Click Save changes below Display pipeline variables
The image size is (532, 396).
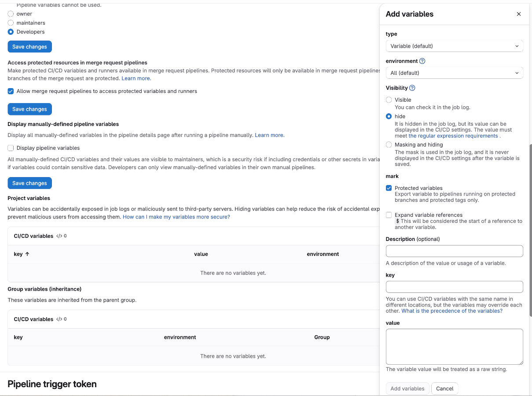click(x=29, y=183)
